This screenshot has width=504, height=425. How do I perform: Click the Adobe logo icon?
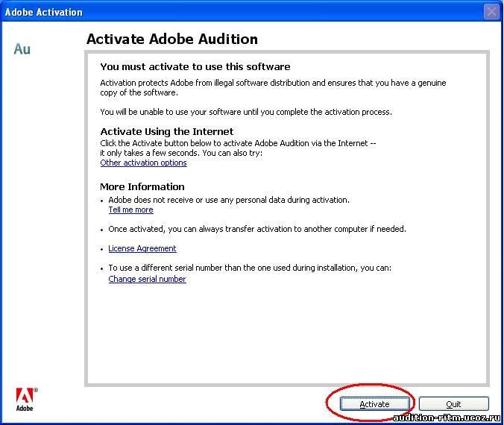[x=25, y=400]
